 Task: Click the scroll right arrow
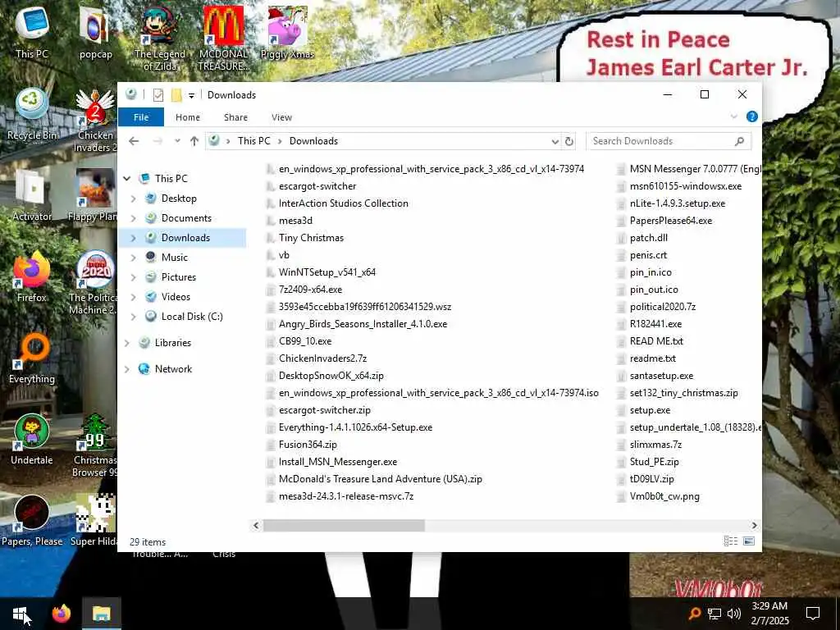755,526
